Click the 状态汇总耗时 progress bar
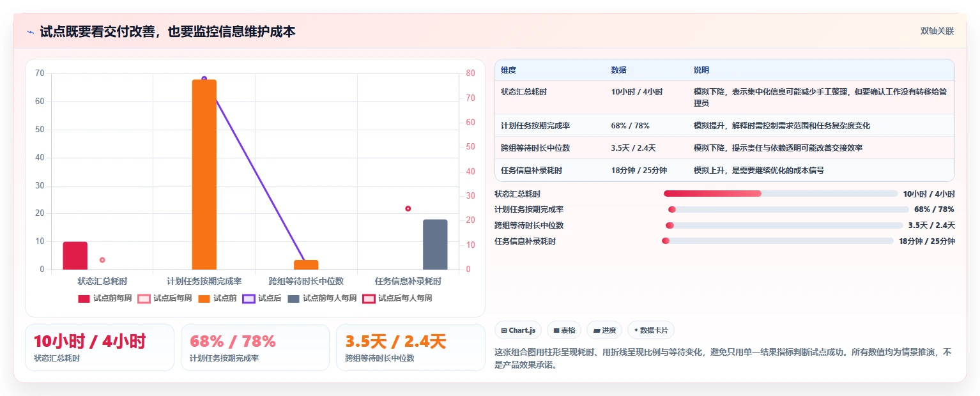980x396 pixels. (x=781, y=194)
